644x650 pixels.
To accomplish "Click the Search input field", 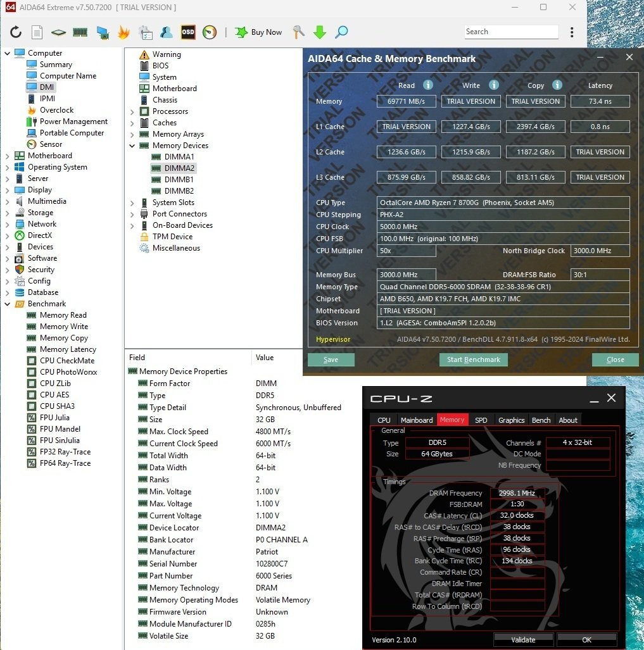I will coord(511,32).
